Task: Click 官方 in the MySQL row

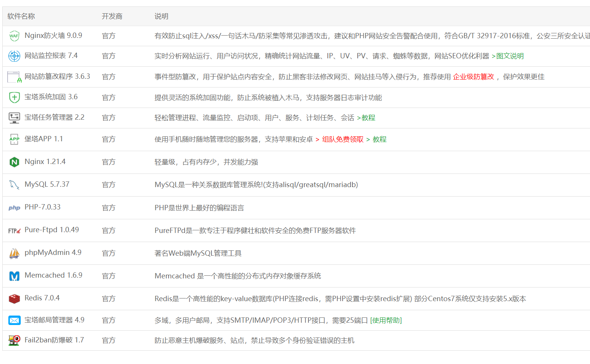Action: 108,185
